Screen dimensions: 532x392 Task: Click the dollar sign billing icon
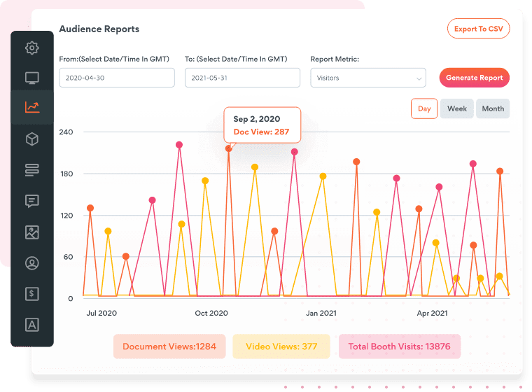[31, 294]
